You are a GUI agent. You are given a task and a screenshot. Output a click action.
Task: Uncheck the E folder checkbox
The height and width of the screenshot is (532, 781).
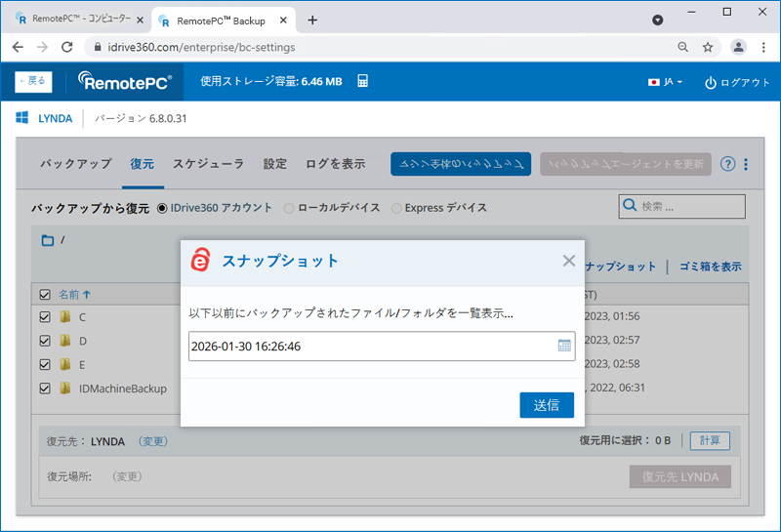click(45, 365)
